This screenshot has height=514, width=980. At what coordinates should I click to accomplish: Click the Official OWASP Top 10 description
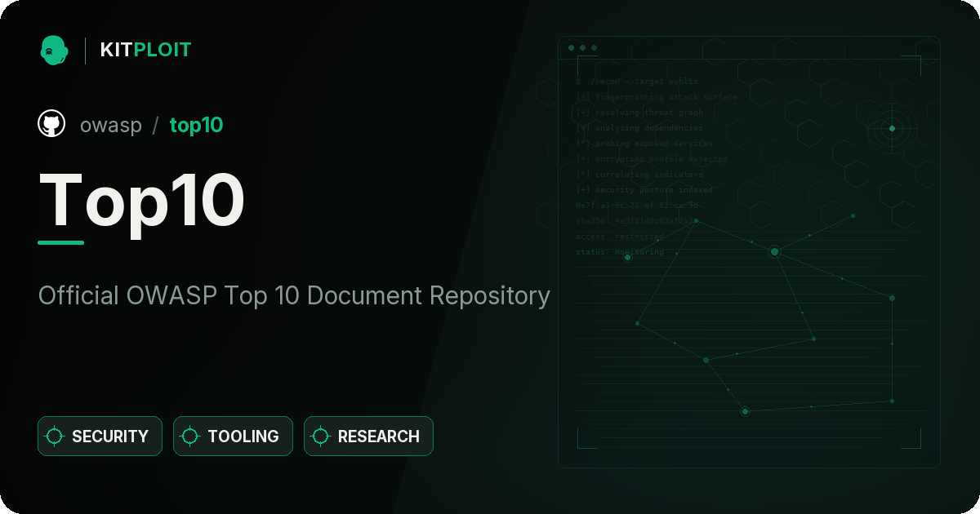[294, 295]
